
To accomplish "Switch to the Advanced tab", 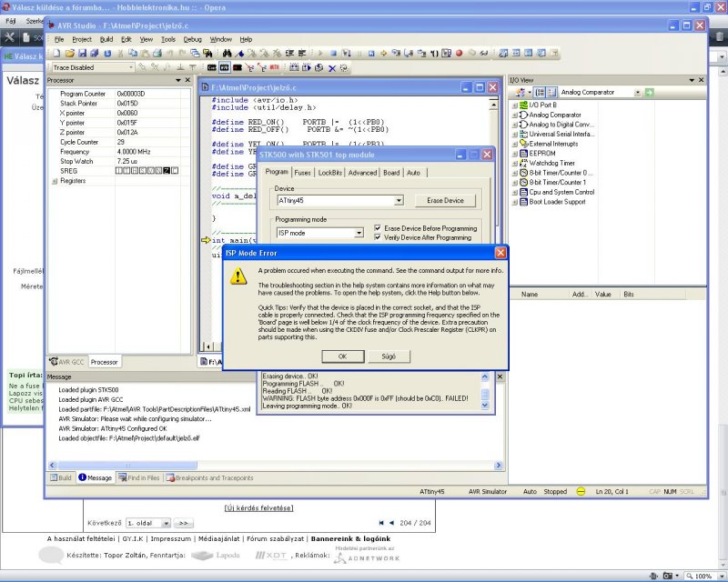I will (x=362, y=173).
